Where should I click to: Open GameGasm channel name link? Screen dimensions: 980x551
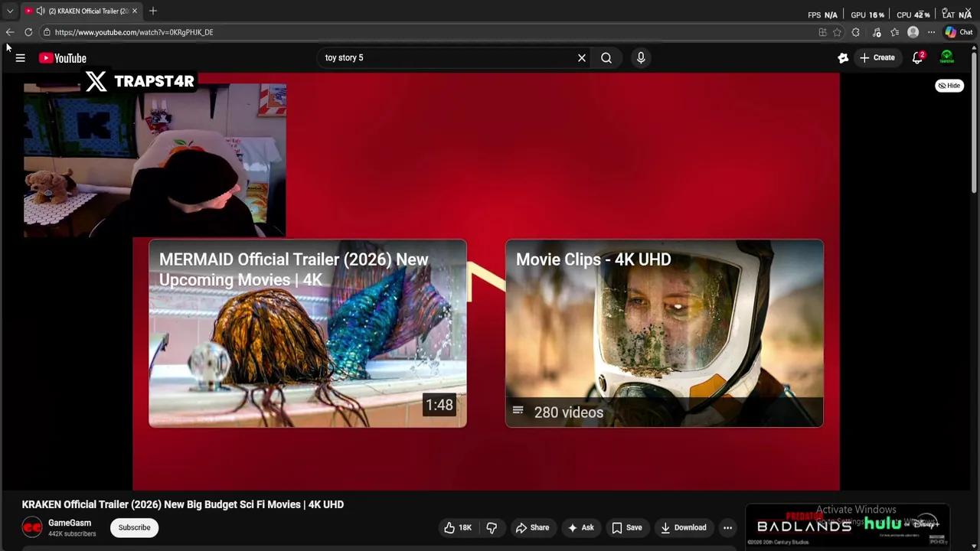click(70, 523)
